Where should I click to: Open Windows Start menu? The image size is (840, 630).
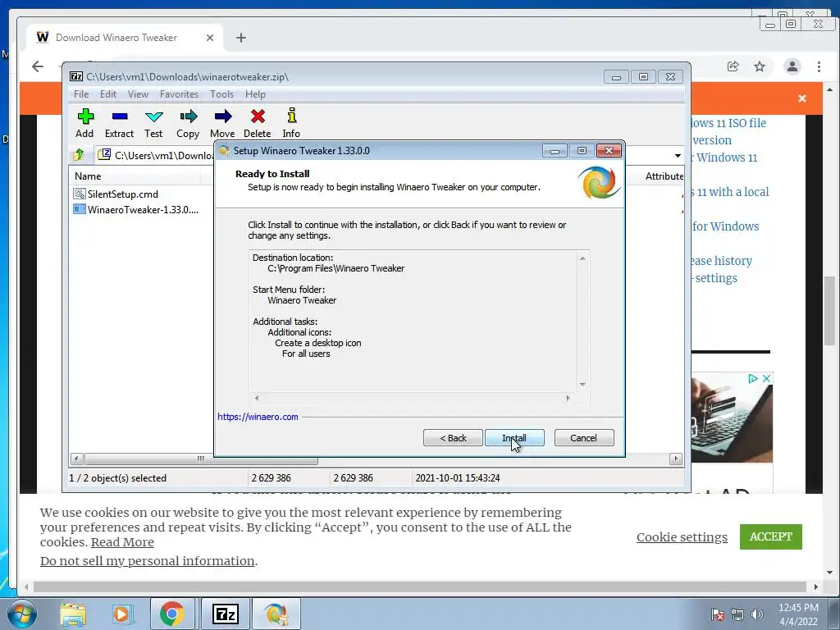click(21, 614)
